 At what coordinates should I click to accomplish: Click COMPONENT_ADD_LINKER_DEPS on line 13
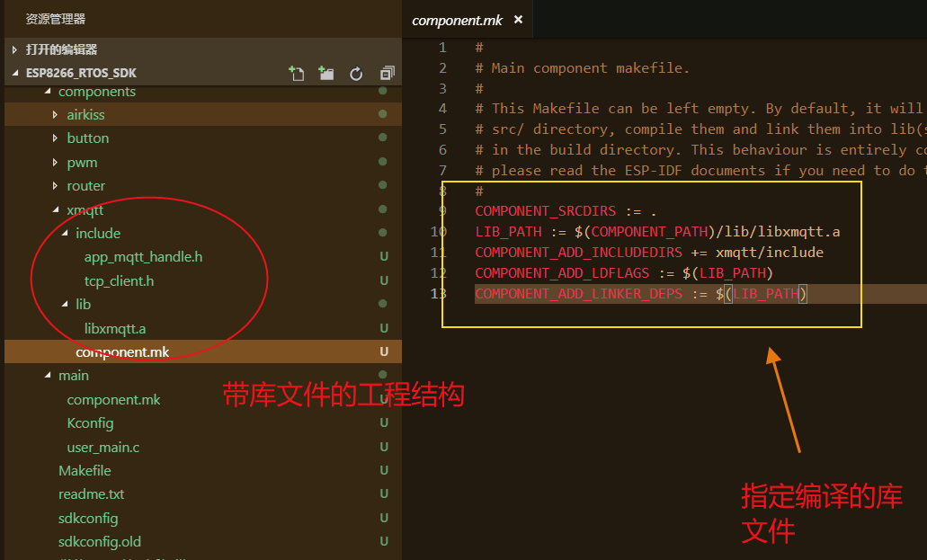(578, 294)
